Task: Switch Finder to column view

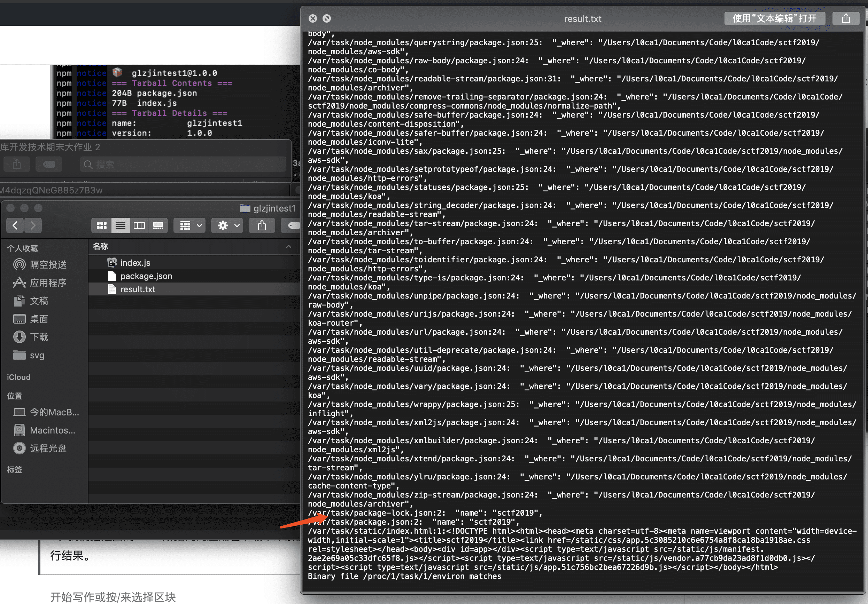Action: click(x=139, y=225)
